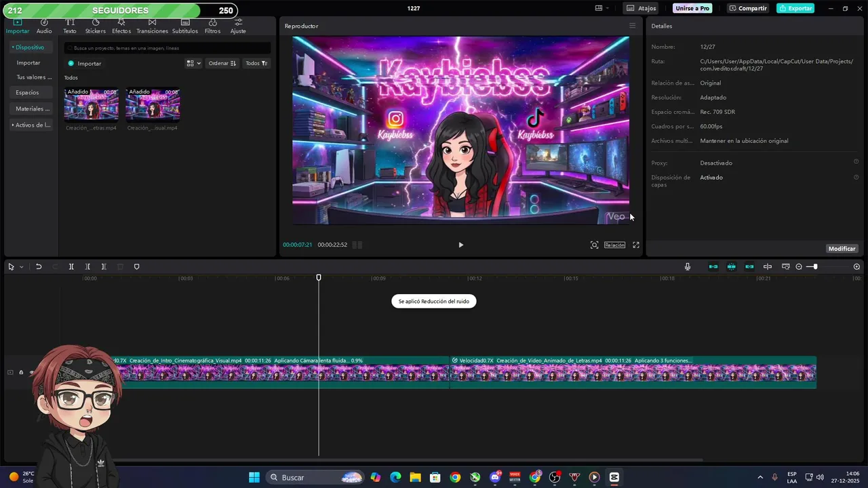Delete right of playhead split tool
Viewport: 868px width, 488px height.
pos(104,266)
